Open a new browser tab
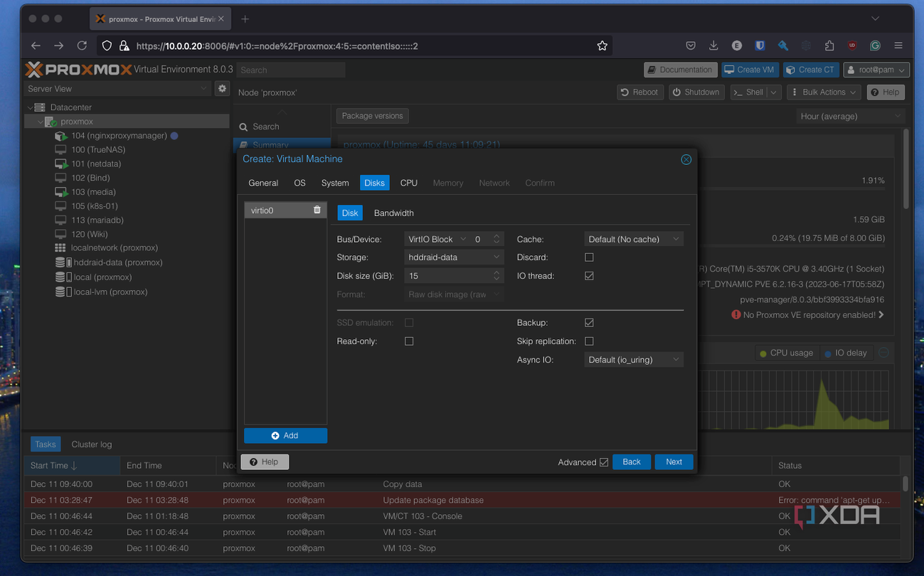 [245, 19]
